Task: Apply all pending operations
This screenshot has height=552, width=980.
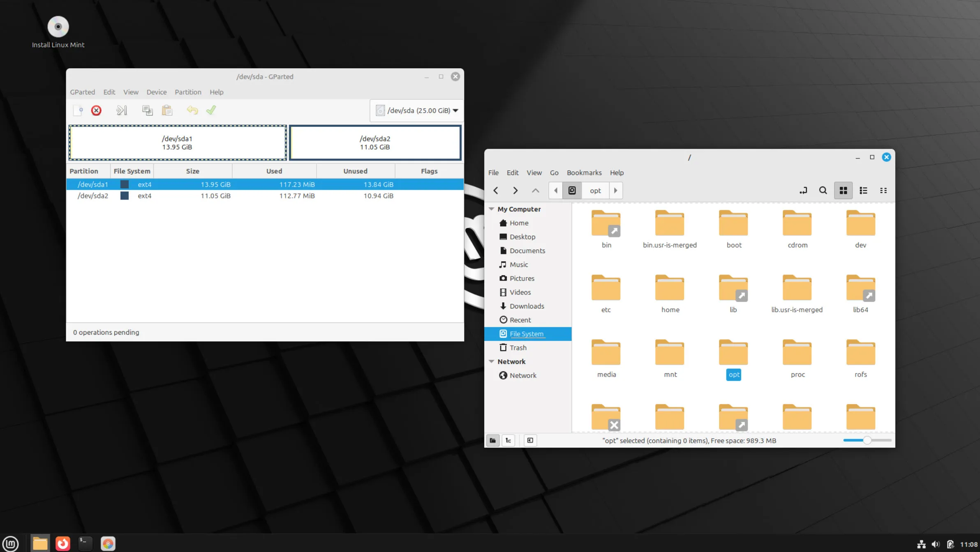Action: click(x=211, y=110)
